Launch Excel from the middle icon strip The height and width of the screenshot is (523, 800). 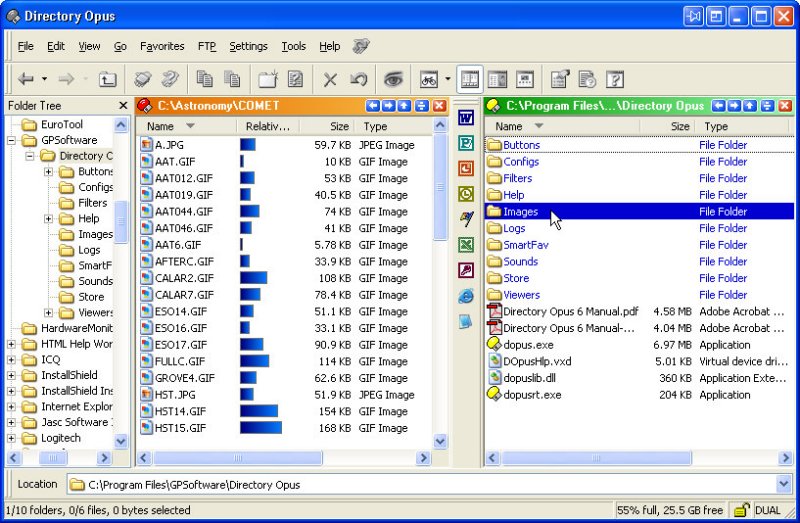pos(465,245)
